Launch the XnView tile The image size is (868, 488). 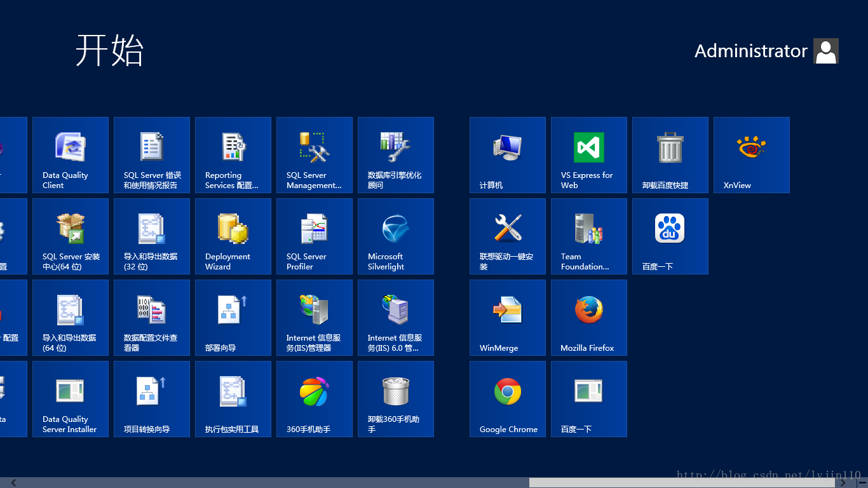point(752,155)
